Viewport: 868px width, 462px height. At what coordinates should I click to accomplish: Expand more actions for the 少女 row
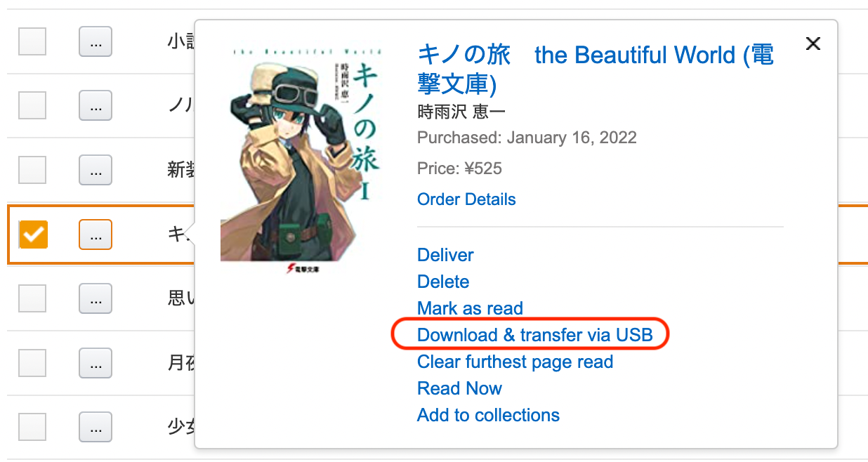tap(96, 427)
